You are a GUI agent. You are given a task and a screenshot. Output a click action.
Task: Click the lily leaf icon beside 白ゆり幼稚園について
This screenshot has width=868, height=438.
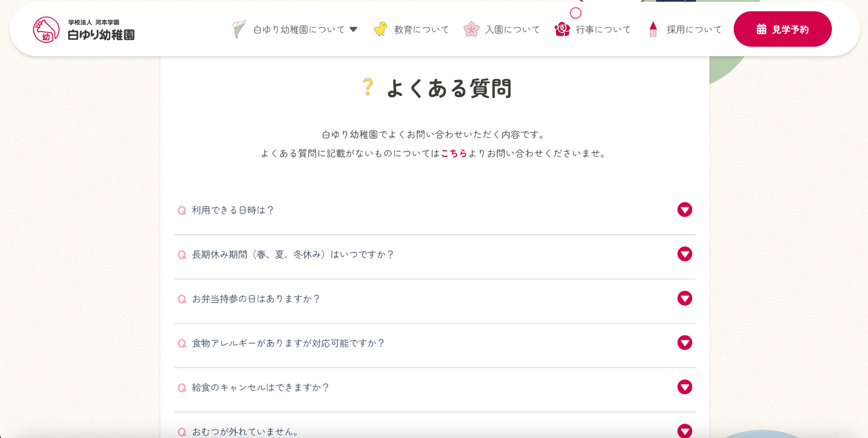click(239, 29)
